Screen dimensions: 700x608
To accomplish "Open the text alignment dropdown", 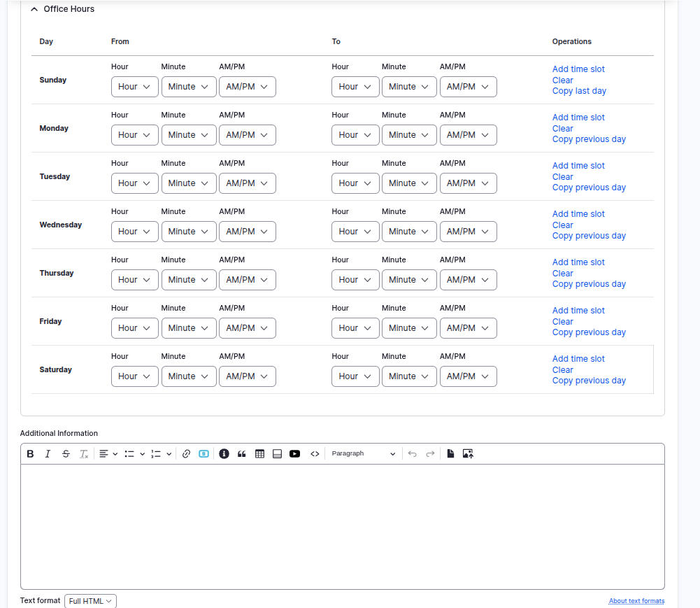I will (108, 454).
